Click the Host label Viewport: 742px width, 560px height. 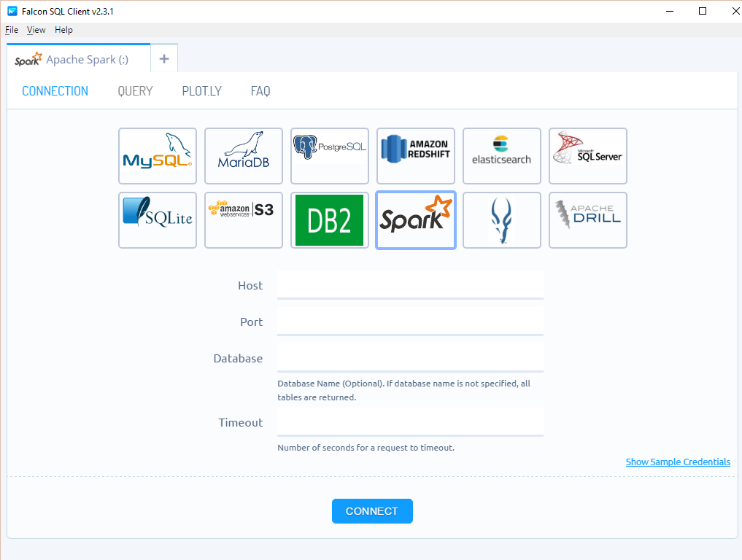pos(250,286)
